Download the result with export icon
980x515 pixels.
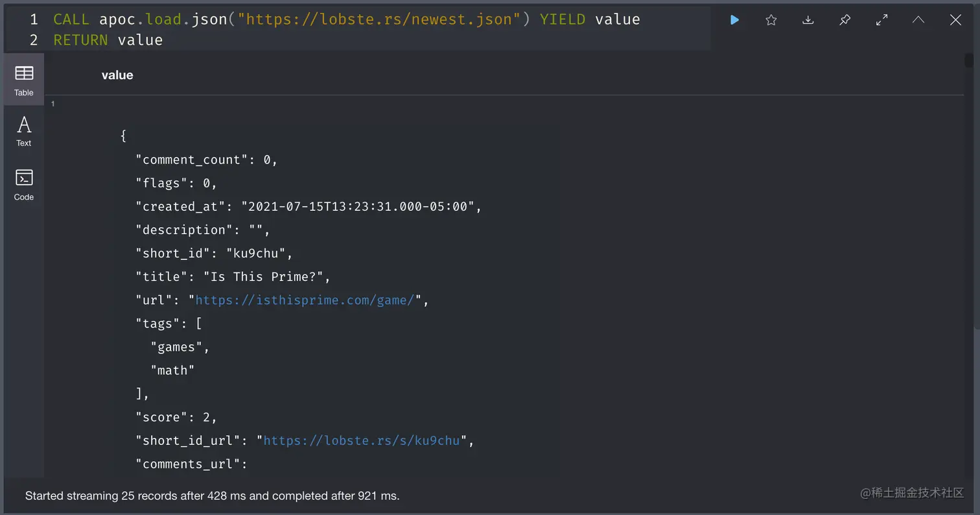(x=808, y=20)
